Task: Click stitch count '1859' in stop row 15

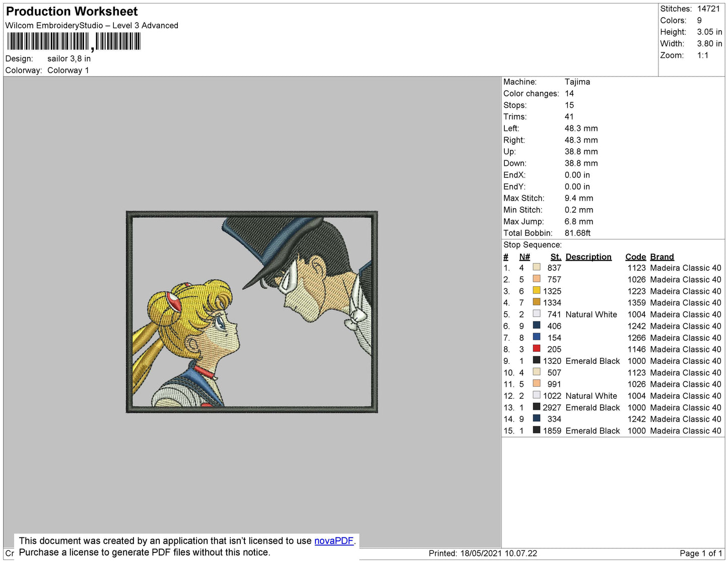Action: 552,431
